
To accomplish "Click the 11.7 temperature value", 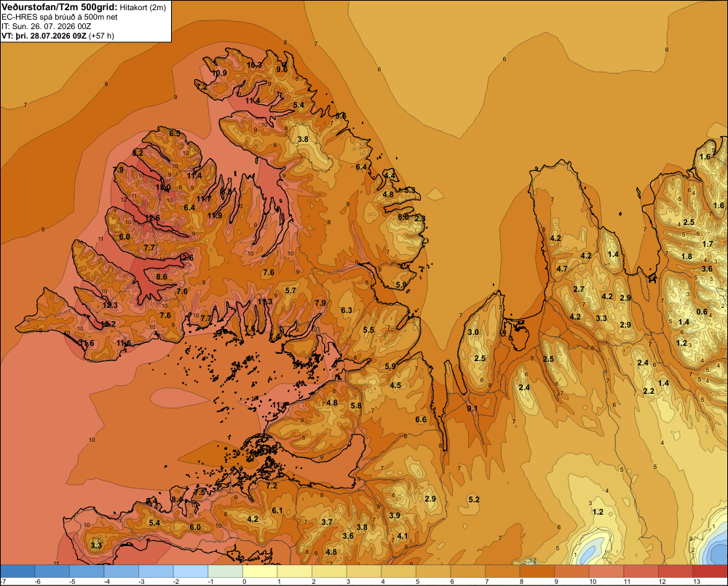I will pyautogui.click(x=203, y=199).
